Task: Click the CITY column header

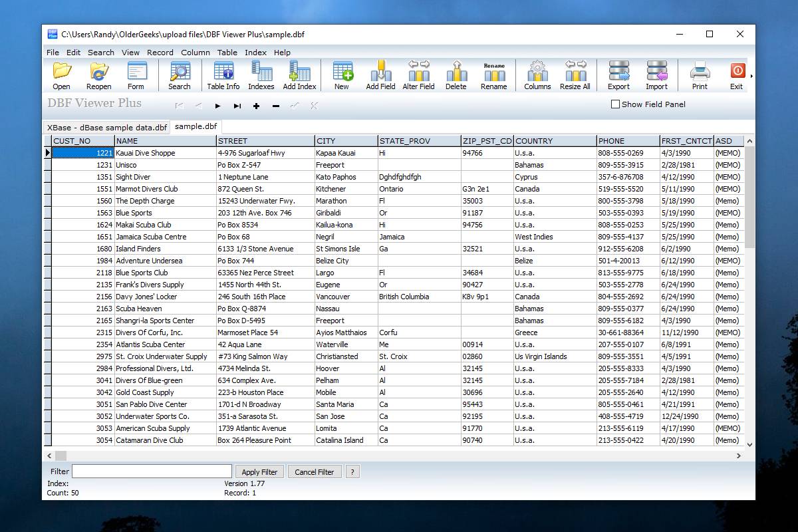Action: pos(346,141)
